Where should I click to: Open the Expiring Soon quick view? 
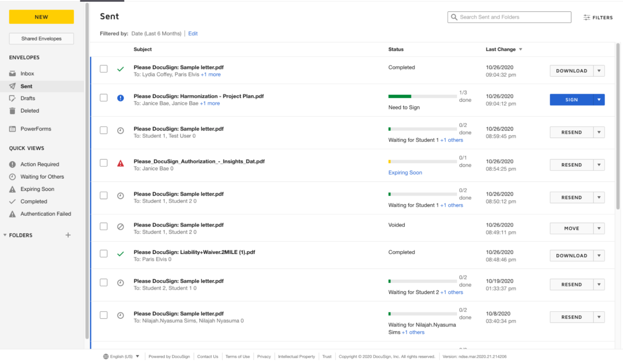[37, 189]
